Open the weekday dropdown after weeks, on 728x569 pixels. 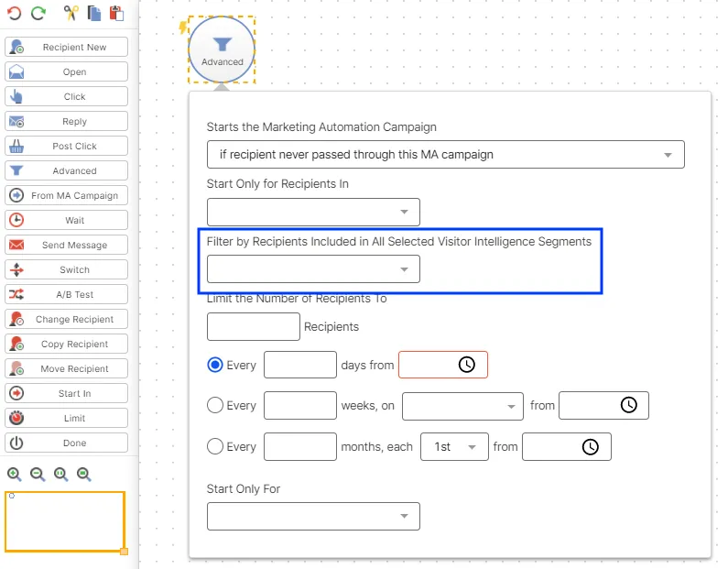[462, 406]
